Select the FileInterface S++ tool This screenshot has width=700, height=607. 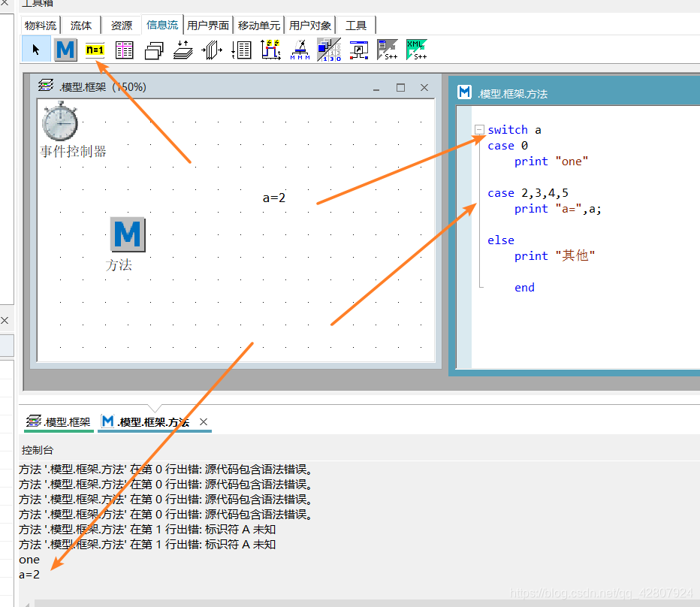pos(388,50)
